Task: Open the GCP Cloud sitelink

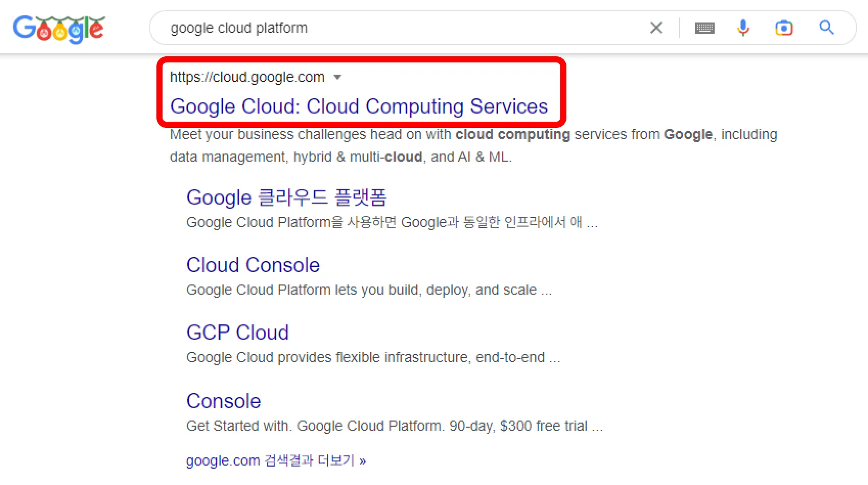Action: [238, 333]
